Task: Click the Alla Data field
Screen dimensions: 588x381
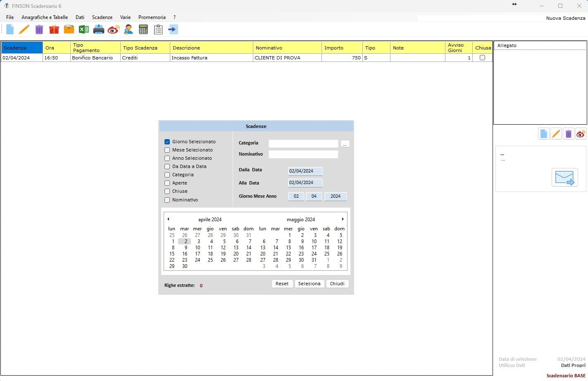Action: click(305, 182)
